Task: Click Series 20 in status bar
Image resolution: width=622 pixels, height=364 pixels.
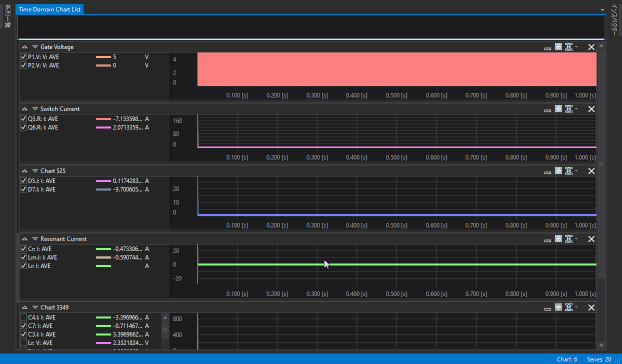Action: [x=599, y=359]
